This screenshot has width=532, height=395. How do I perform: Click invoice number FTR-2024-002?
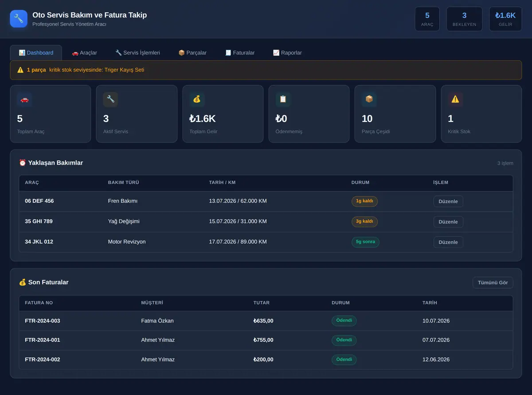coord(43,359)
